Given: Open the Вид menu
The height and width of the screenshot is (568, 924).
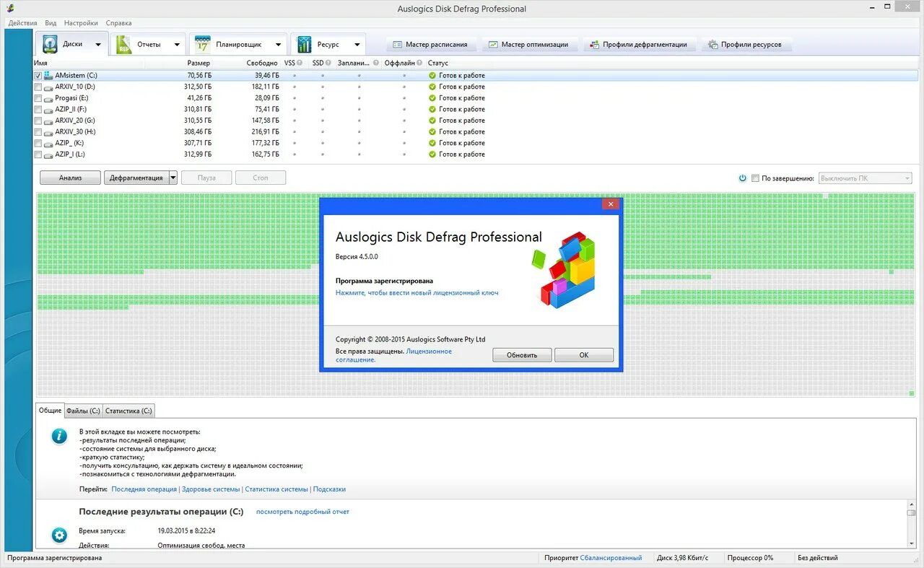Looking at the screenshot, I should pos(51,23).
